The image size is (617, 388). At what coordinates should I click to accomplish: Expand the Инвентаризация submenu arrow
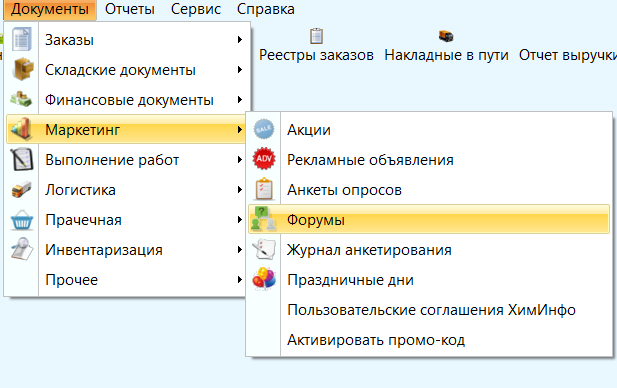tap(240, 249)
